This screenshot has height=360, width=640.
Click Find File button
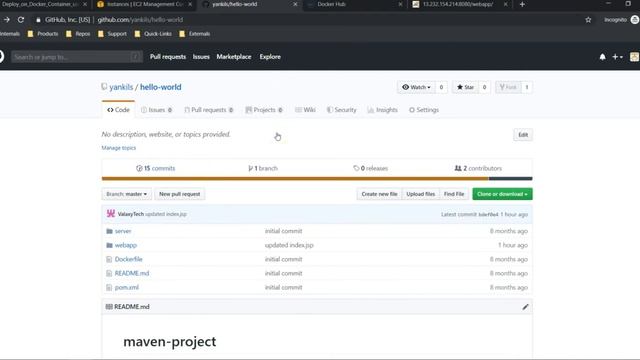[454, 194]
